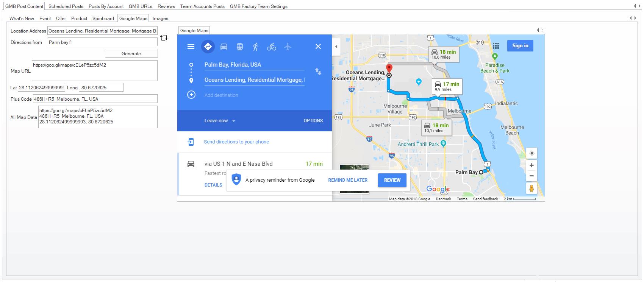
Task: Click the scroll left arrow of inner map tabs
Action: [x=538, y=30]
